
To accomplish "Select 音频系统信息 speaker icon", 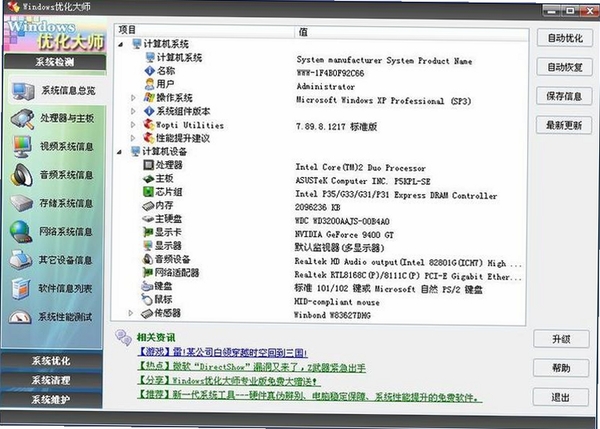I will 22,175.
